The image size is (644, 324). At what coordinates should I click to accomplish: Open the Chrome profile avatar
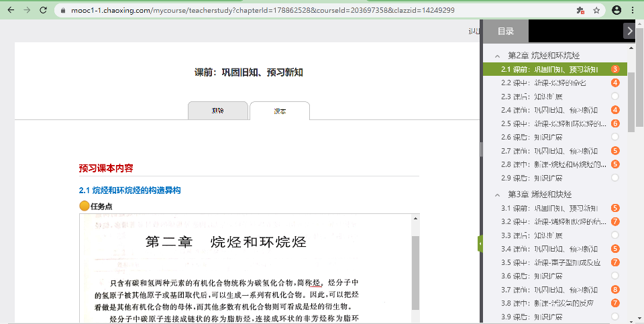click(x=616, y=10)
